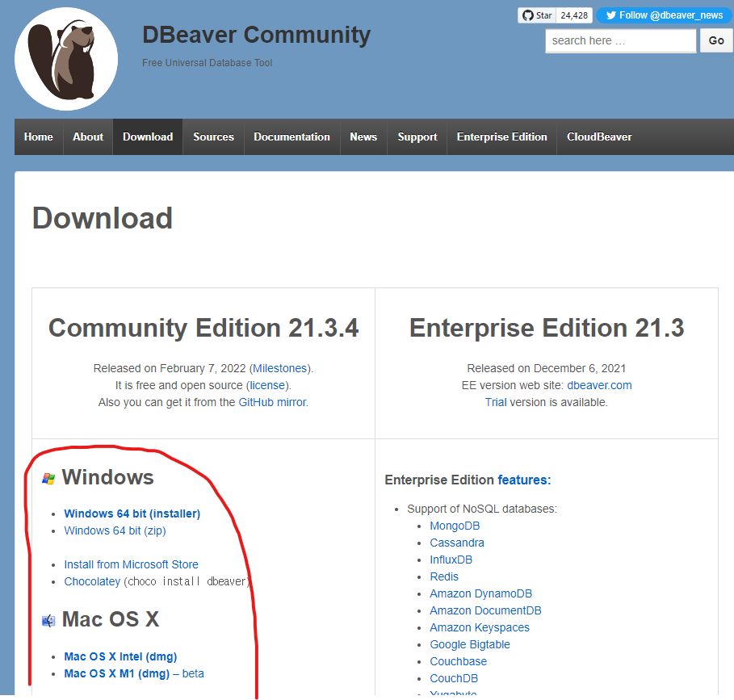Open the Amazon Keyspaces link

480,627
